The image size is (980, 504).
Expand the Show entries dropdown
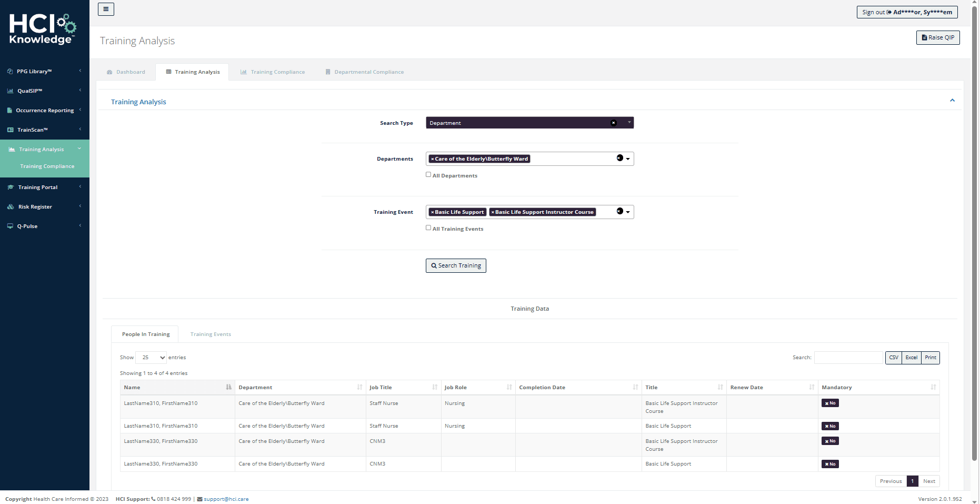pos(151,358)
